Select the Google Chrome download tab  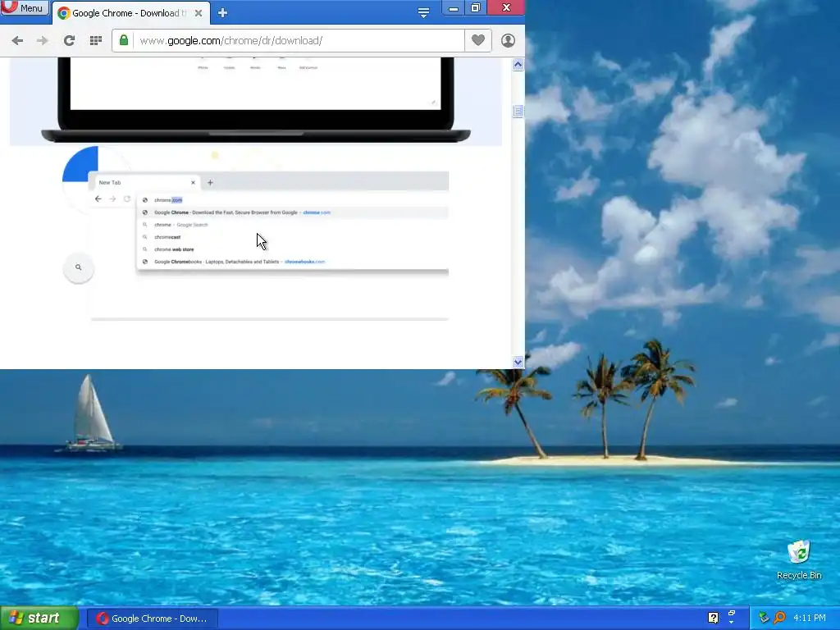pos(129,13)
